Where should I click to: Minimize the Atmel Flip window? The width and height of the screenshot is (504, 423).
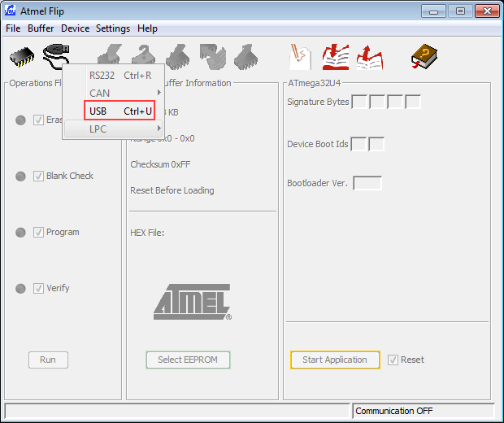(433, 11)
